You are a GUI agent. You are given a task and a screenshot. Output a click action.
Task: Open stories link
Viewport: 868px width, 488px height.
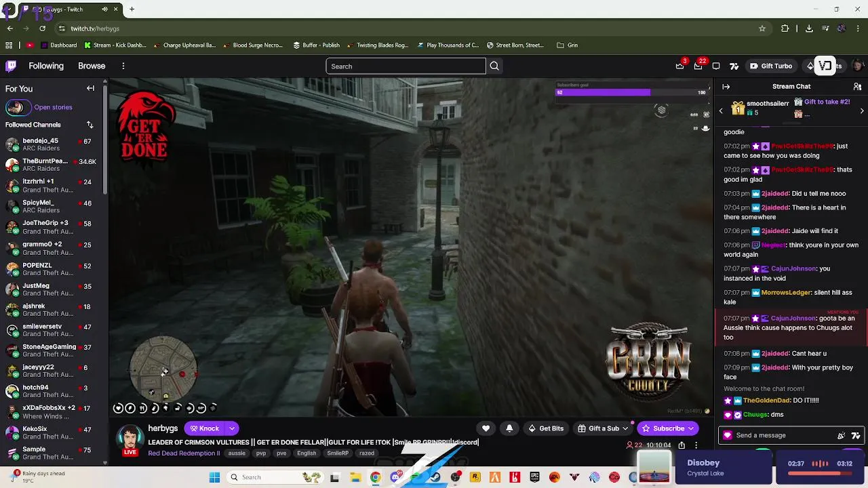(53, 107)
